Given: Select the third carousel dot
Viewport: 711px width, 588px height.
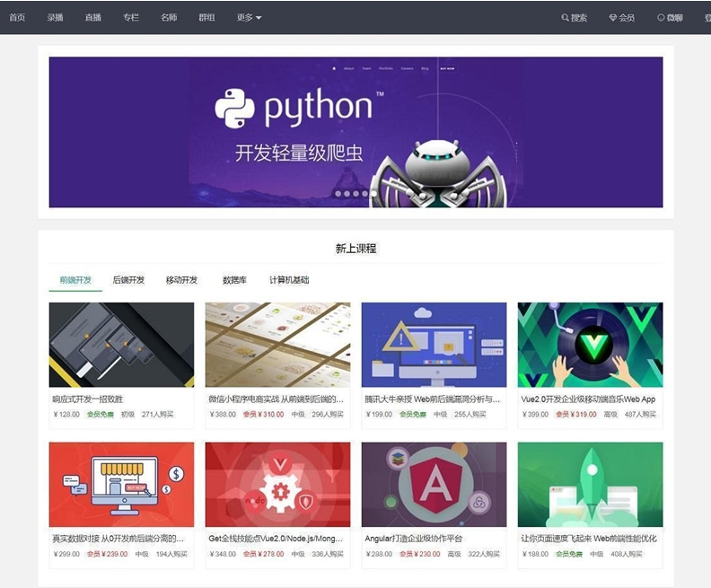Looking at the screenshot, I should click(356, 194).
